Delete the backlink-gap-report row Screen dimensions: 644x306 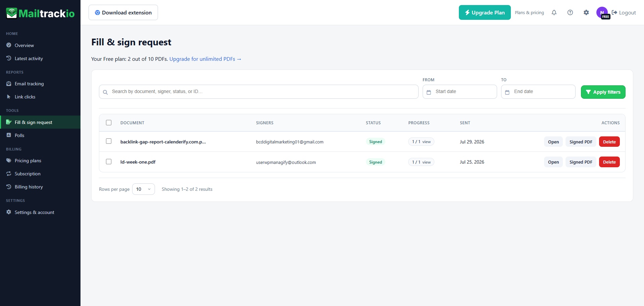click(x=609, y=142)
